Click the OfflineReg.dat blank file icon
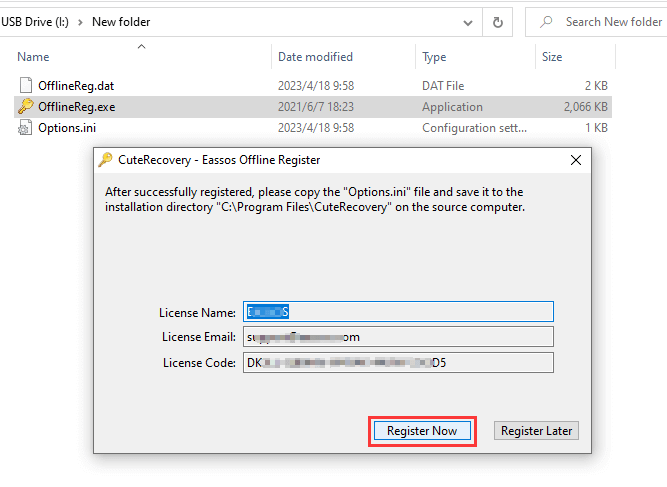This screenshot has height=487, width=667. point(26,85)
